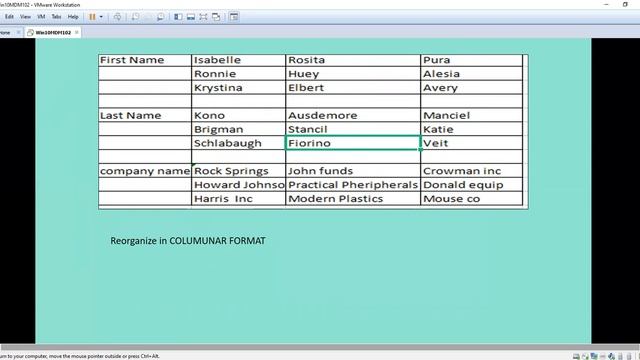The width and height of the screenshot is (640, 360).
Task: Select the First Name cell
Action: 145,60
